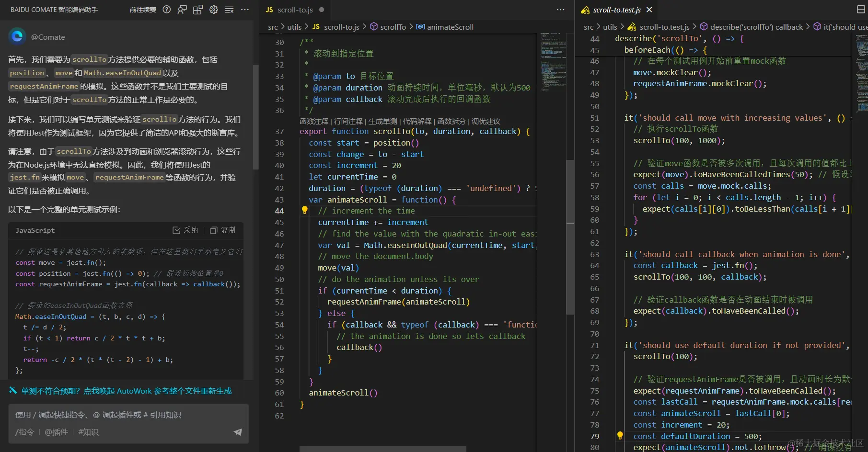
Task: Open Comate settings gear icon
Action: pos(214,10)
